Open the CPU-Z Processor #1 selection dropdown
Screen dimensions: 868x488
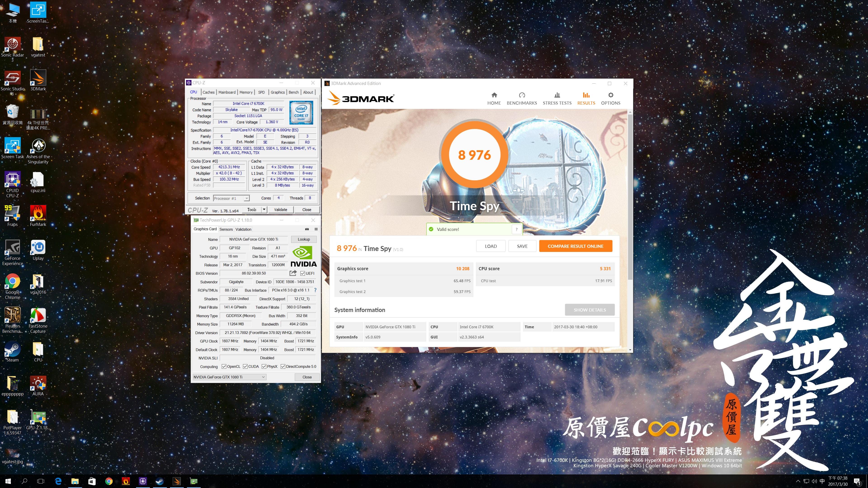pos(231,198)
